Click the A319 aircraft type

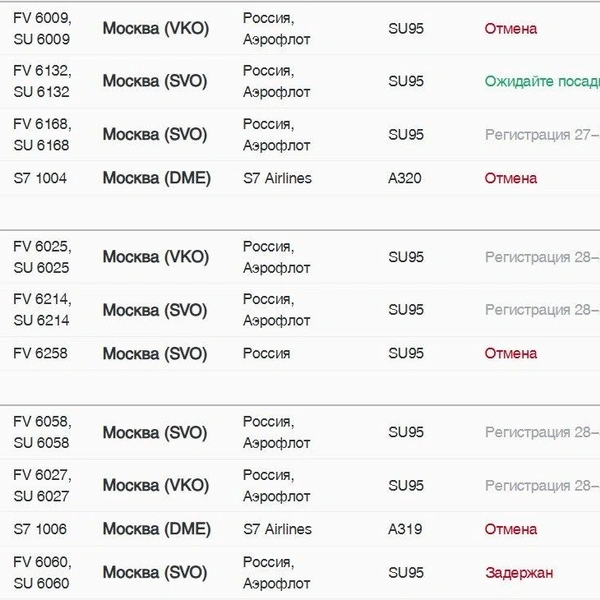coord(405,529)
